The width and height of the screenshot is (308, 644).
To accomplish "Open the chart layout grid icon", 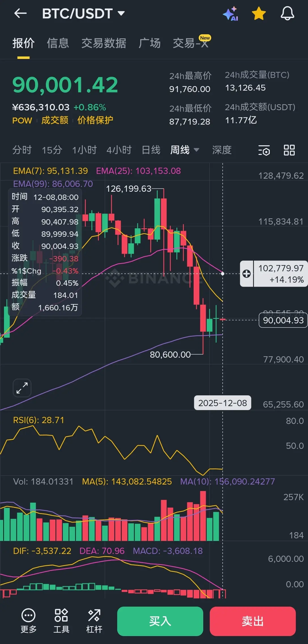I will click(289, 150).
